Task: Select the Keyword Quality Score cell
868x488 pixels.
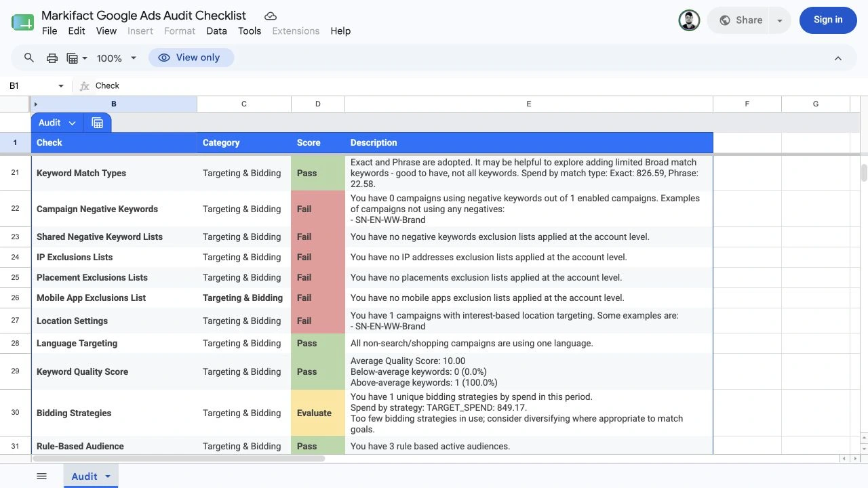Action: pos(114,372)
